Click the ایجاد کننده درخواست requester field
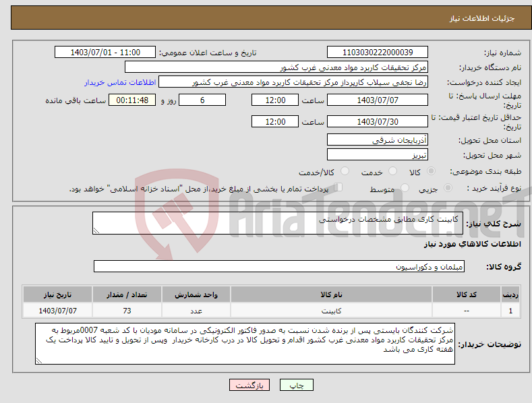Image resolution: width=532 pixels, height=403 pixels. pos(293,82)
